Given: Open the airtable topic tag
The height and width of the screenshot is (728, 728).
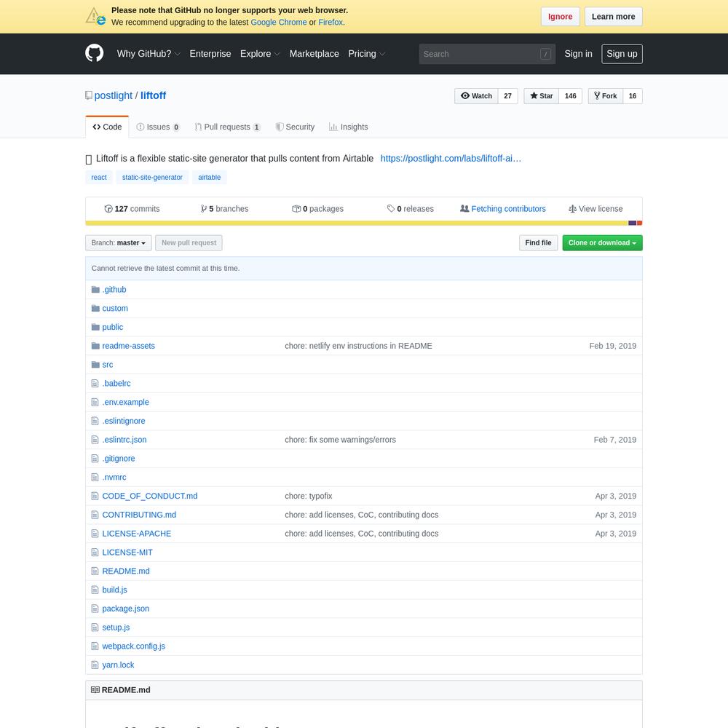Looking at the screenshot, I should click(210, 178).
